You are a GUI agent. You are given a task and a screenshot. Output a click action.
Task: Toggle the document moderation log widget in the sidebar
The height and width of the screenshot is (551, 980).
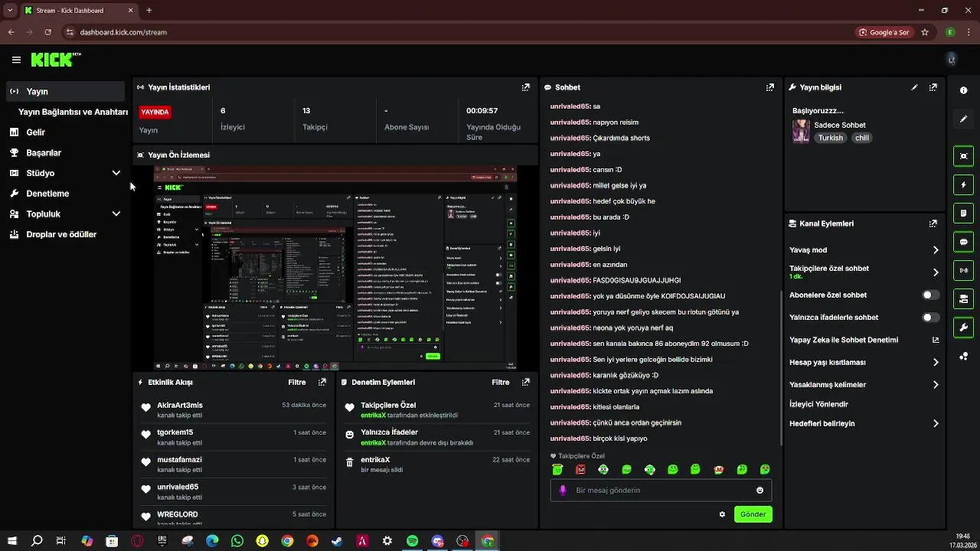coord(963,213)
